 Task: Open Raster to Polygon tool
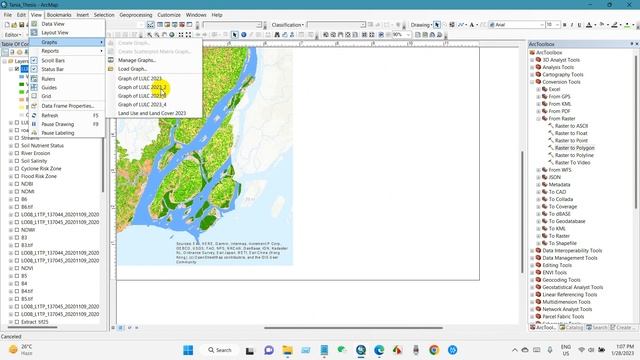[x=574, y=148]
